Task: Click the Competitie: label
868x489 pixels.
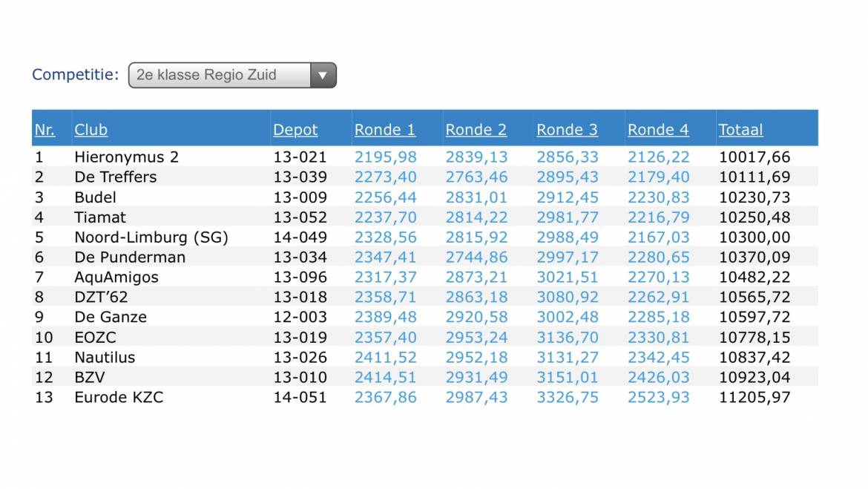Action: pyautogui.click(x=75, y=75)
